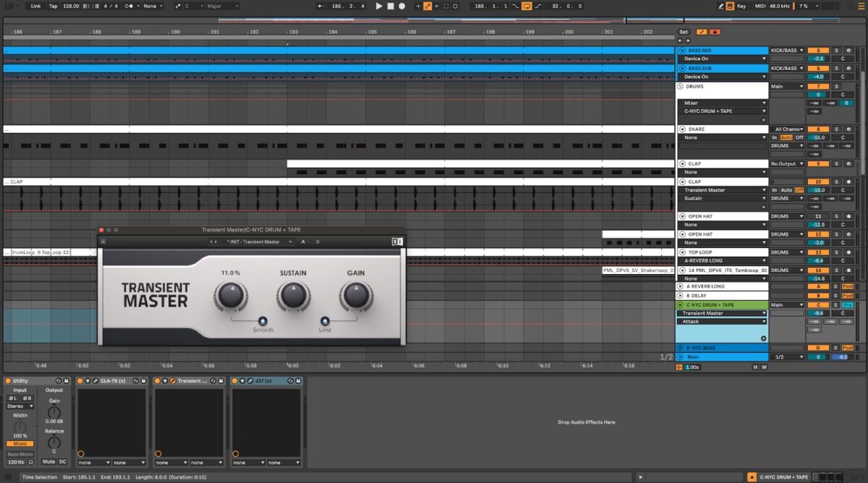Open the Utility device hot-swap icon
Viewport: 868px width, 483px height.
[58, 381]
